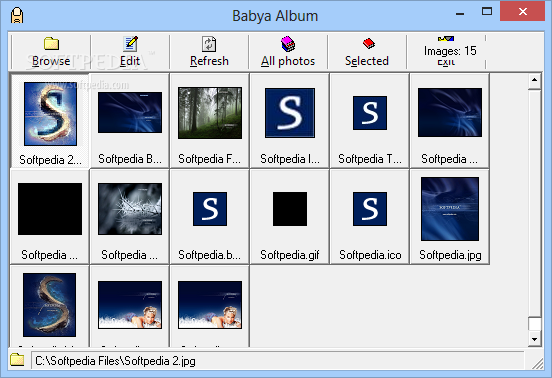The width and height of the screenshot is (552, 378).
Task: Click the Babya Album title bar icon
Action: [x=17, y=16]
